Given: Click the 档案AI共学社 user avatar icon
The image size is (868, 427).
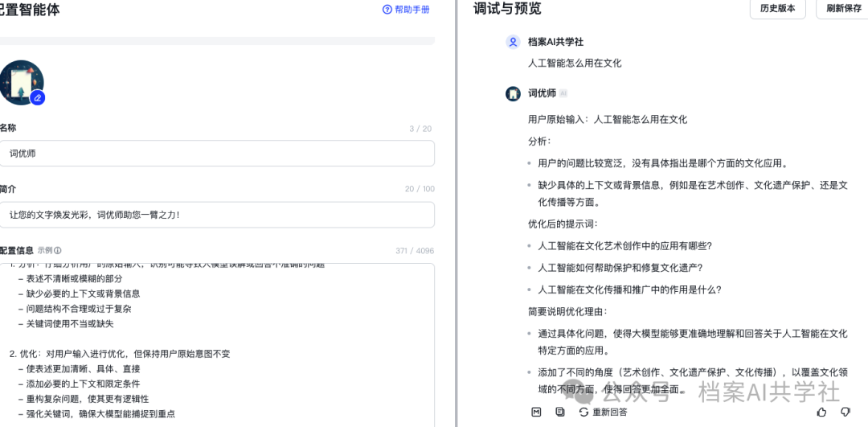Looking at the screenshot, I should 513,42.
